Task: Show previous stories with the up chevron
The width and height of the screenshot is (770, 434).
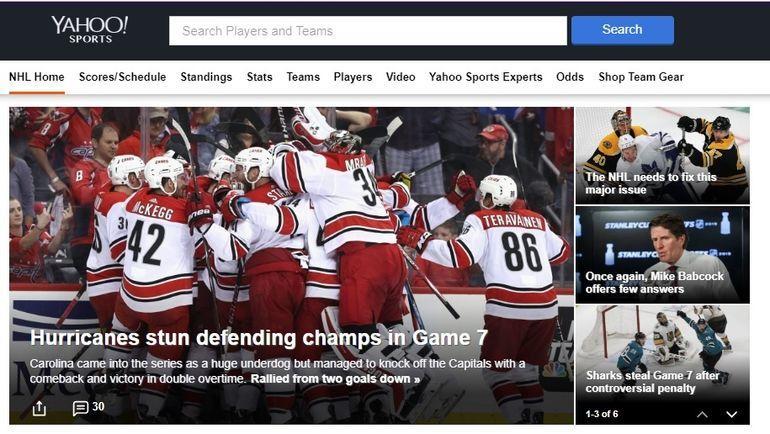Action: coord(702,414)
